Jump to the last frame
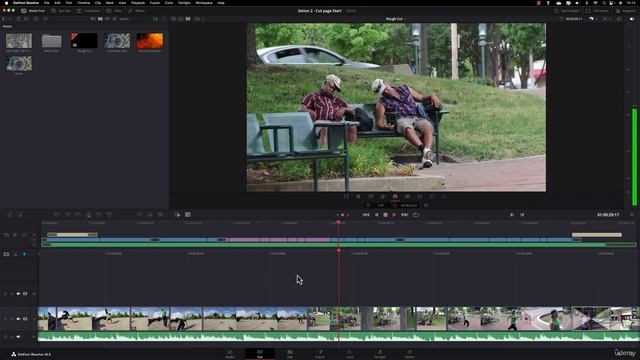This screenshot has width=640, height=360. coord(404,215)
